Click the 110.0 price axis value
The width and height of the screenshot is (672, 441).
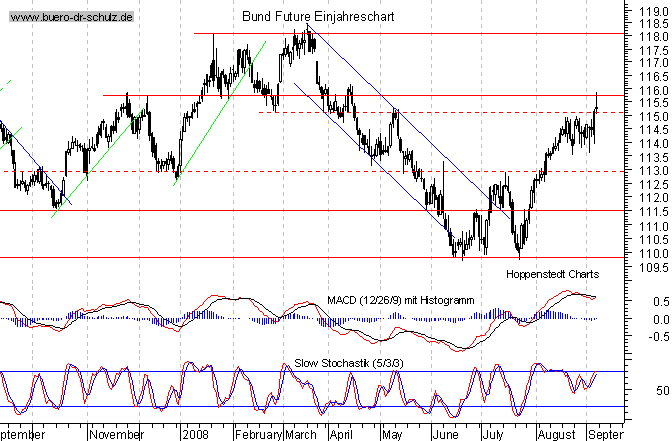[654, 254]
